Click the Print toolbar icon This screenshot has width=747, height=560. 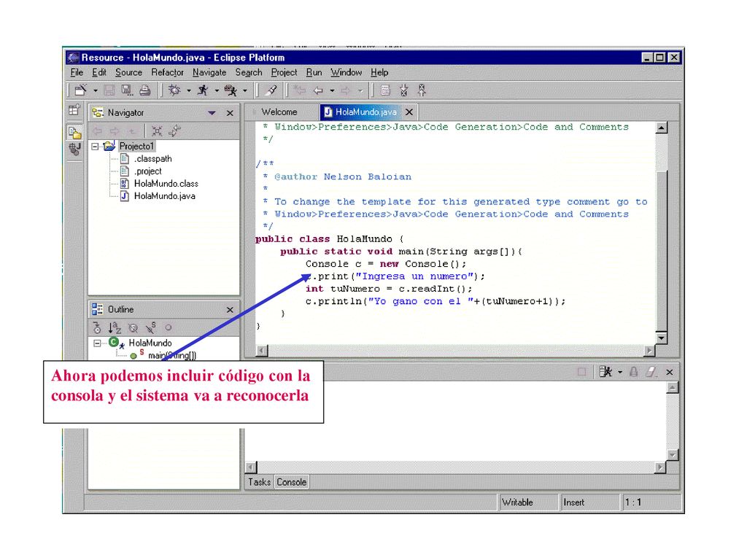[145, 90]
